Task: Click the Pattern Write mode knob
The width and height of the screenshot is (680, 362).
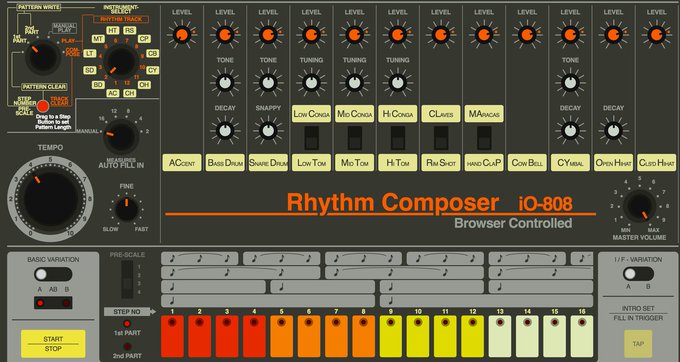Action: pos(43,57)
